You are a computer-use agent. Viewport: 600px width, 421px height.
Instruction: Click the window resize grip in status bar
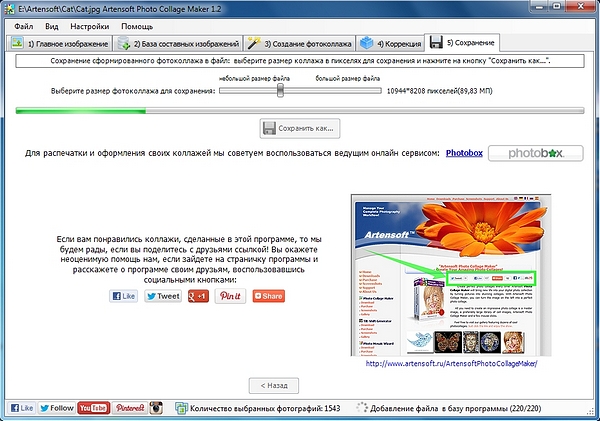coord(590,411)
